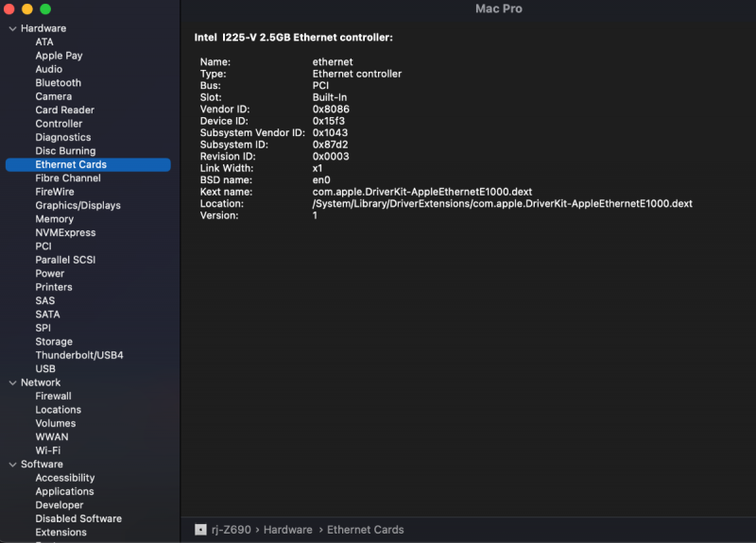
Task: Show Power information
Action: point(50,273)
